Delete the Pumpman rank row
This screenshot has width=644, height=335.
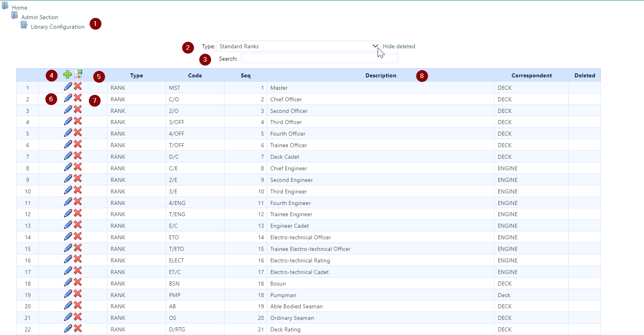(78, 294)
